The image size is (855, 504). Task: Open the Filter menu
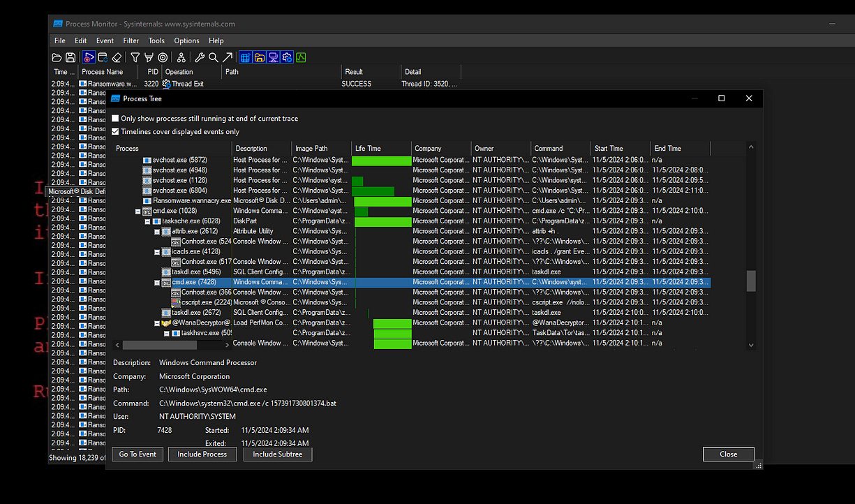click(131, 40)
